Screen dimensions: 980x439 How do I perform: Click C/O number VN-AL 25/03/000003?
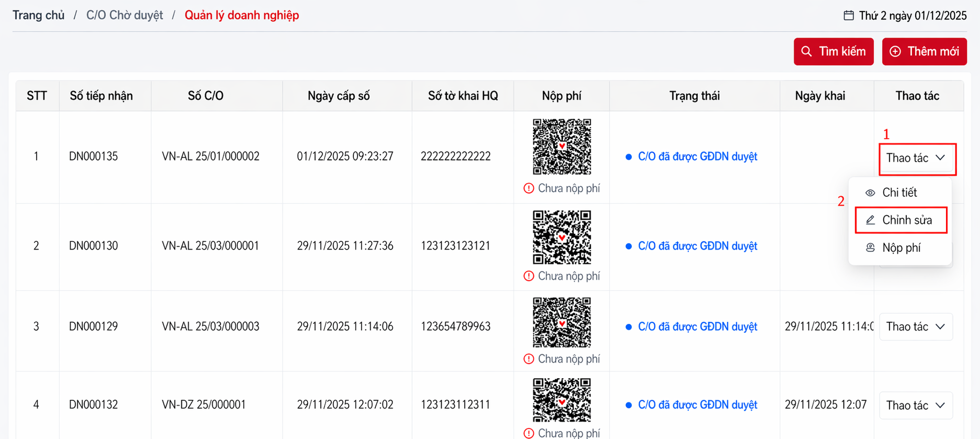[x=211, y=327]
